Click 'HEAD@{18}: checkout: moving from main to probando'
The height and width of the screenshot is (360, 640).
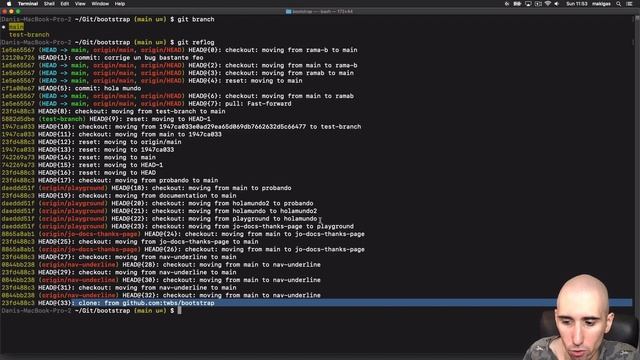pyautogui.click(x=201, y=188)
